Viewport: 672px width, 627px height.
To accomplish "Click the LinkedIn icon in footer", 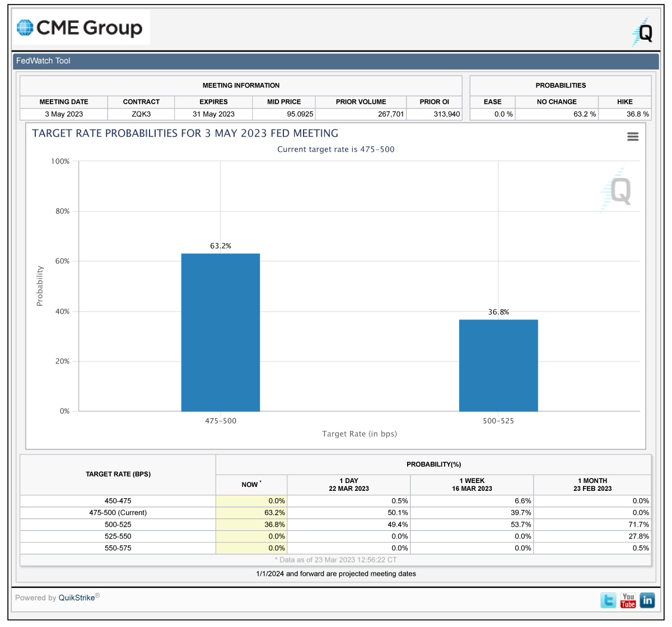I will [x=647, y=600].
